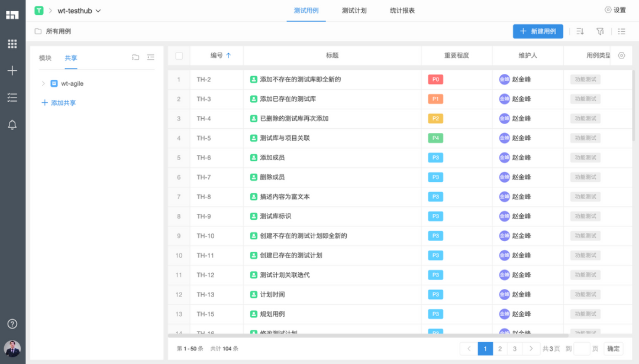Open test case 规划用例

272,314
